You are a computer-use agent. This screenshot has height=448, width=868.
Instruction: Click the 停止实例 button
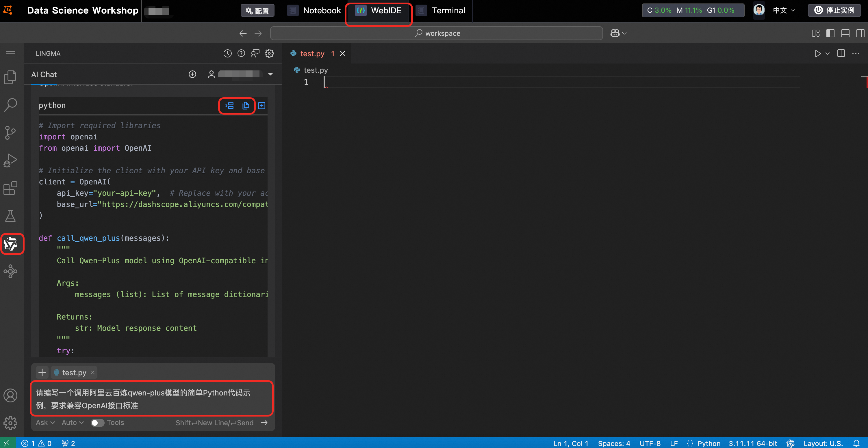[x=834, y=10]
